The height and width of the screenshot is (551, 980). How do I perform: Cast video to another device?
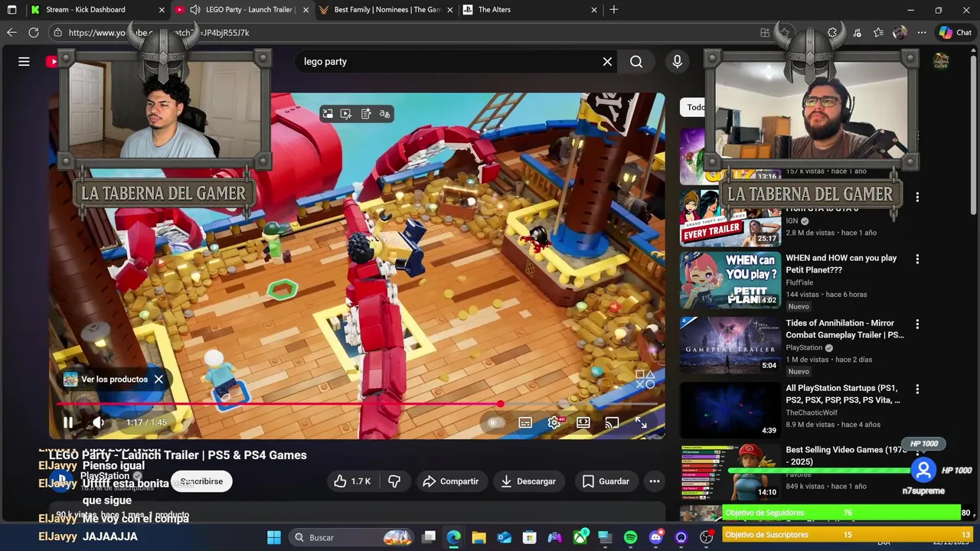612,422
